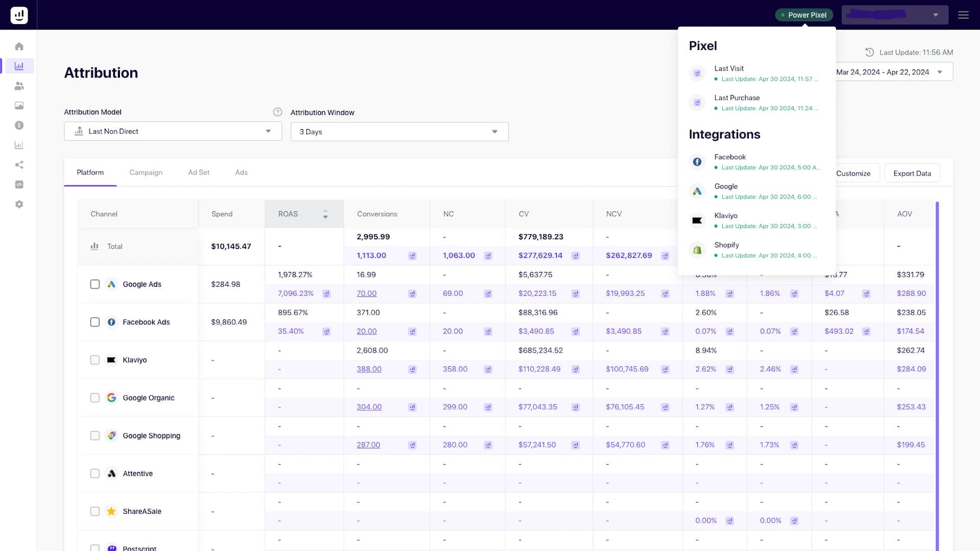Screen dimensions: 980x551
Task: Open the Home icon in sidebar
Action: point(19,46)
